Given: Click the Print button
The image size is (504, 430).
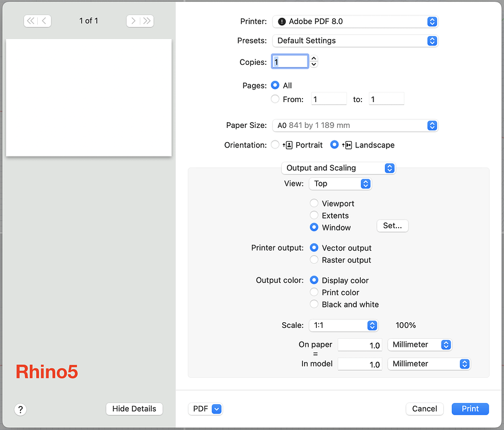Looking at the screenshot, I should [470, 409].
